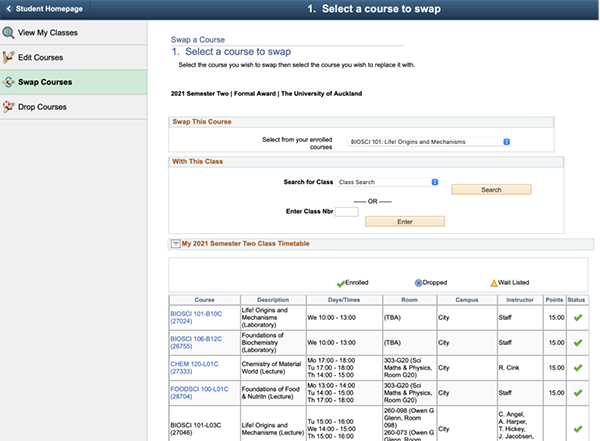The image size is (600, 441).
Task: Click the View My Classes magnifier icon
Action: click(8, 33)
